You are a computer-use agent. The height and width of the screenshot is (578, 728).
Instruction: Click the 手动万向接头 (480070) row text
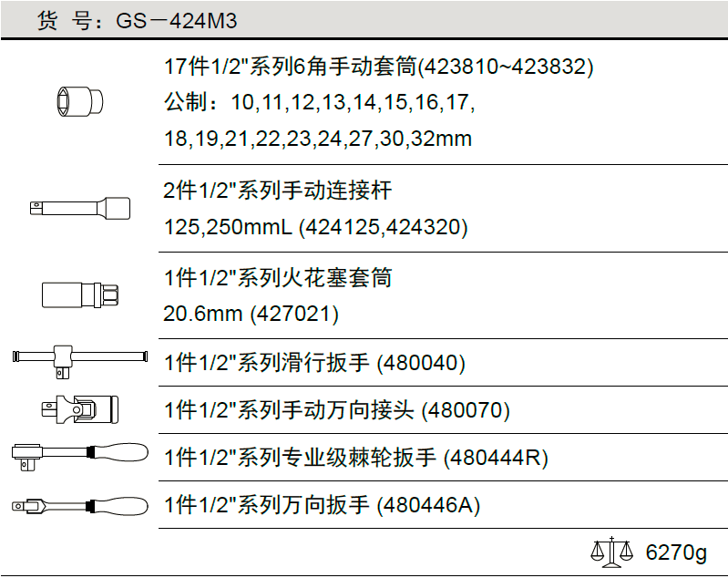[x=337, y=410]
